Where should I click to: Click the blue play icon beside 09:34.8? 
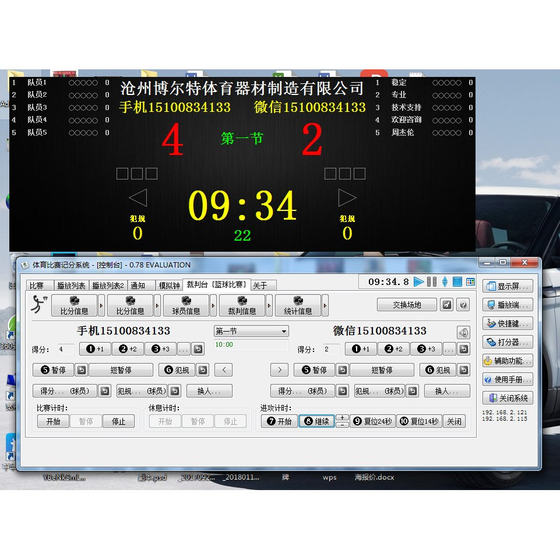(418, 282)
